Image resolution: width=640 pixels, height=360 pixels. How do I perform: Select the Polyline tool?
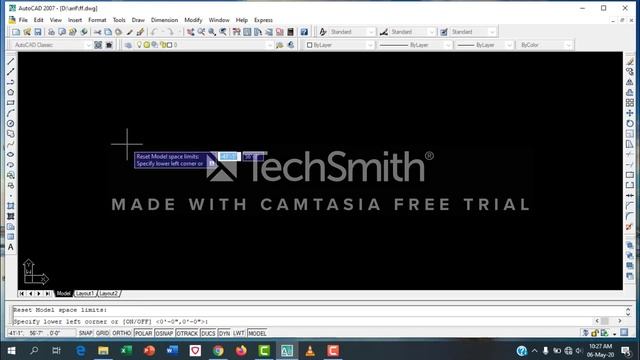click(11, 82)
